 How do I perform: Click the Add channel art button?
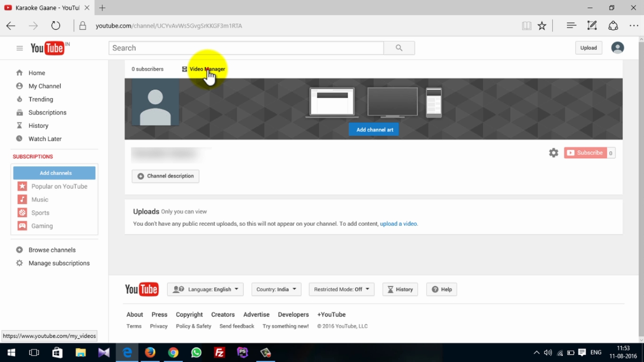tap(374, 130)
